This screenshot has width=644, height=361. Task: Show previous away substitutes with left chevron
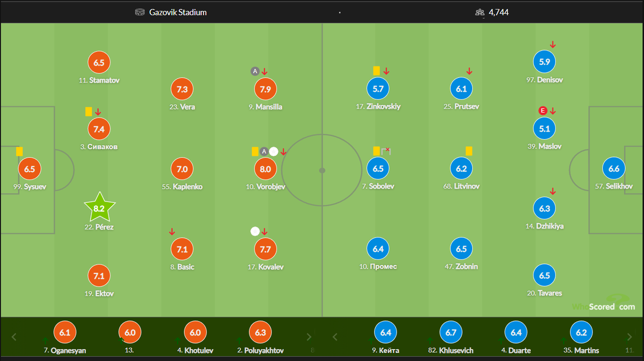pyautogui.click(x=335, y=337)
